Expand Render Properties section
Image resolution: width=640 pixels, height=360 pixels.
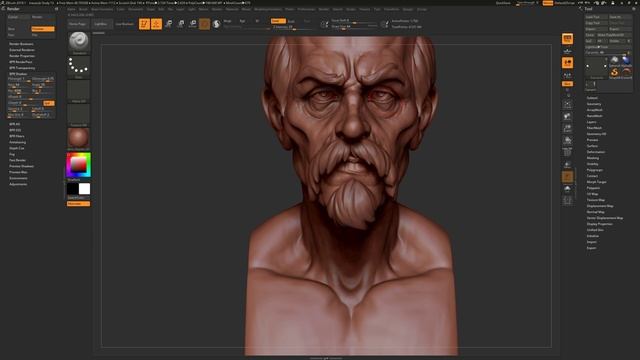point(22,56)
